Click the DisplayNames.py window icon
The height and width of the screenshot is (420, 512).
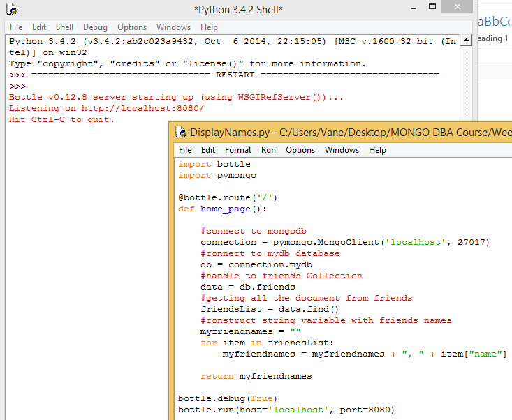181,132
